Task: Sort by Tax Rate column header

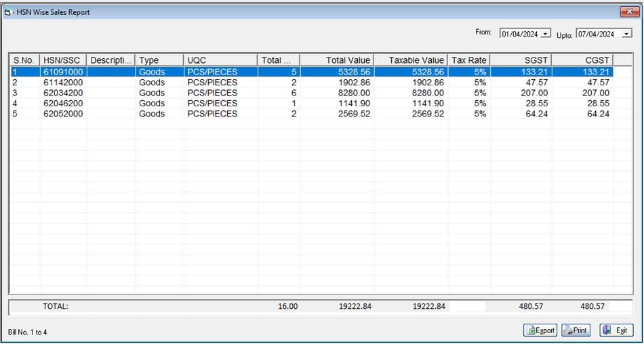Action: (x=469, y=60)
